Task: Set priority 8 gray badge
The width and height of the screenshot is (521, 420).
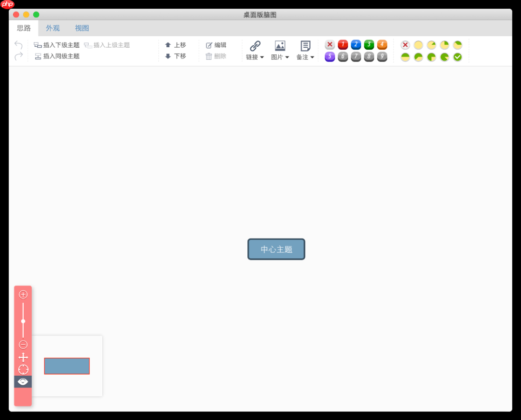Action: tap(369, 57)
